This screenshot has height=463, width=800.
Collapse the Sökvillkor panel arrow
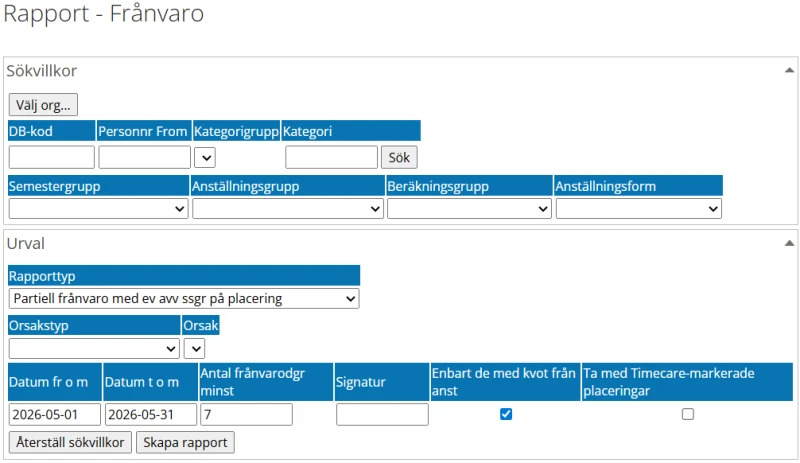(789, 71)
